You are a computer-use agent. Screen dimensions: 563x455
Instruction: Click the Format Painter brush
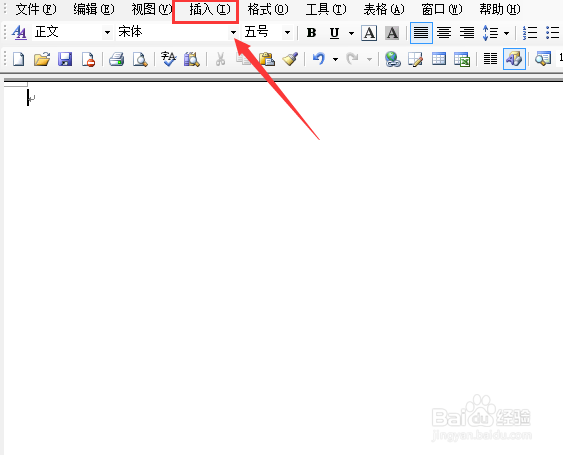click(290, 59)
